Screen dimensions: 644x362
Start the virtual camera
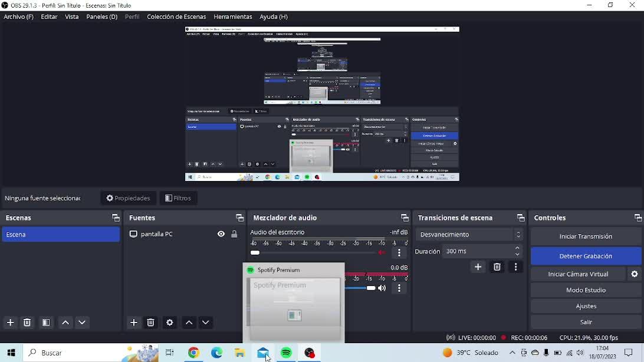point(578,274)
